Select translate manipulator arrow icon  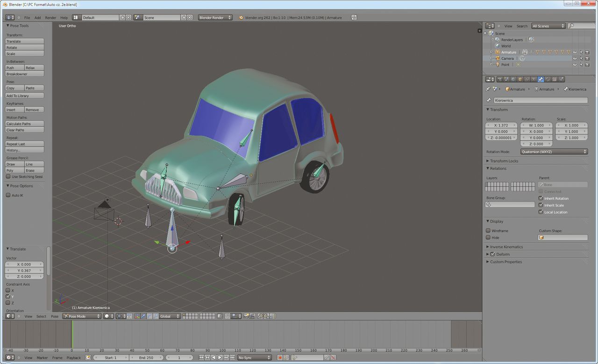143,316
